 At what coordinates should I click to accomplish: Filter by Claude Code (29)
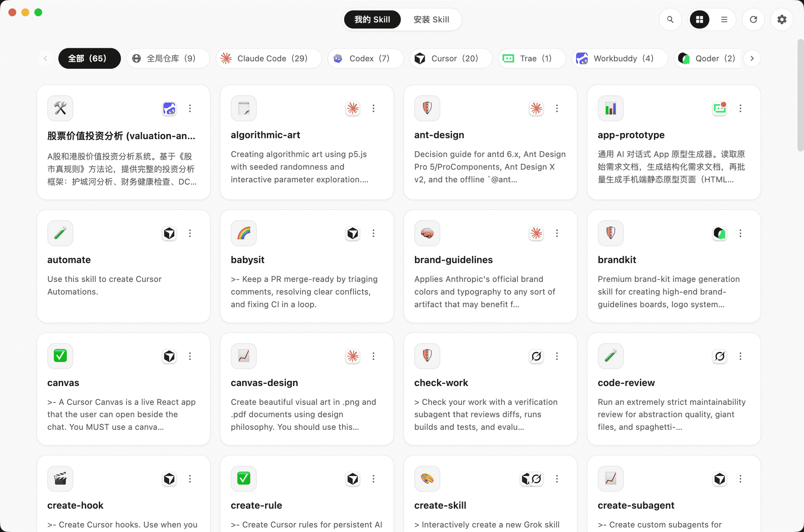pos(269,58)
